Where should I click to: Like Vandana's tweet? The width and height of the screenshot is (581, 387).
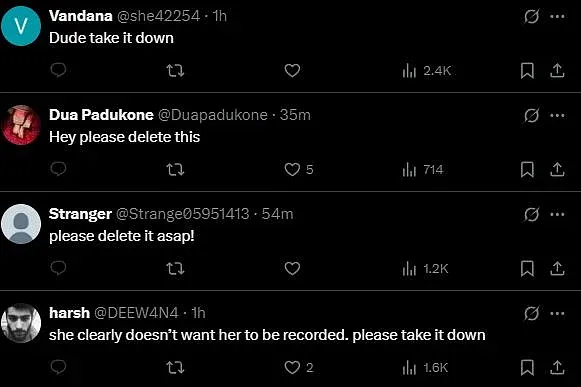tap(292, 70)
